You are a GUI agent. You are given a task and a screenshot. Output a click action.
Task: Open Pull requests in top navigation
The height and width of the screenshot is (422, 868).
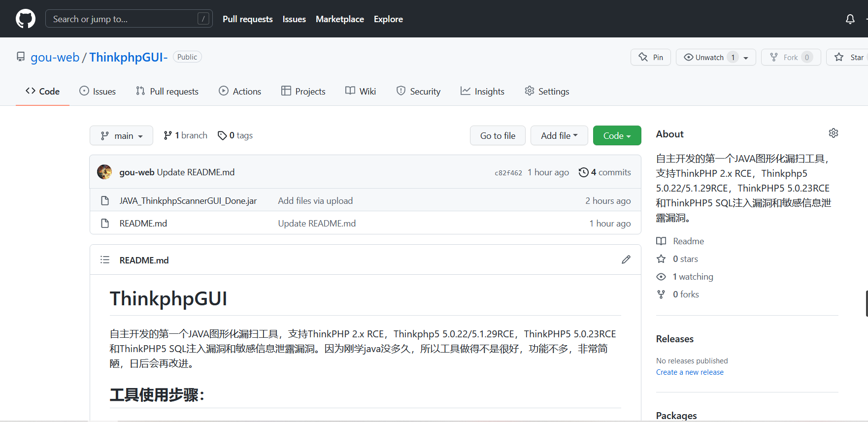(247, 19)
